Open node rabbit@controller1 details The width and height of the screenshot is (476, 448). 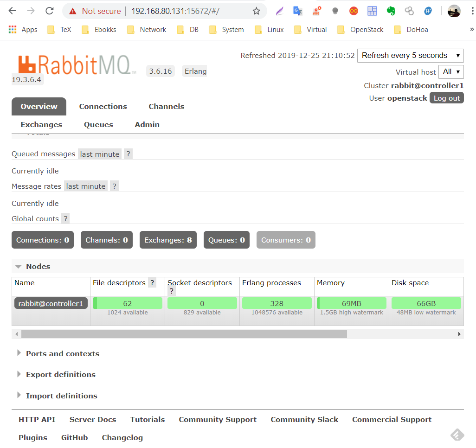(x=51, y=303)
